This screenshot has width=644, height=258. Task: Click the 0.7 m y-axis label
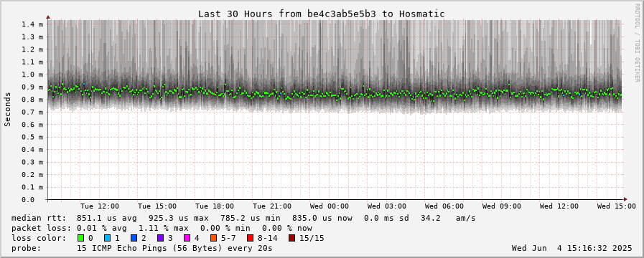(x=32, y=112)
